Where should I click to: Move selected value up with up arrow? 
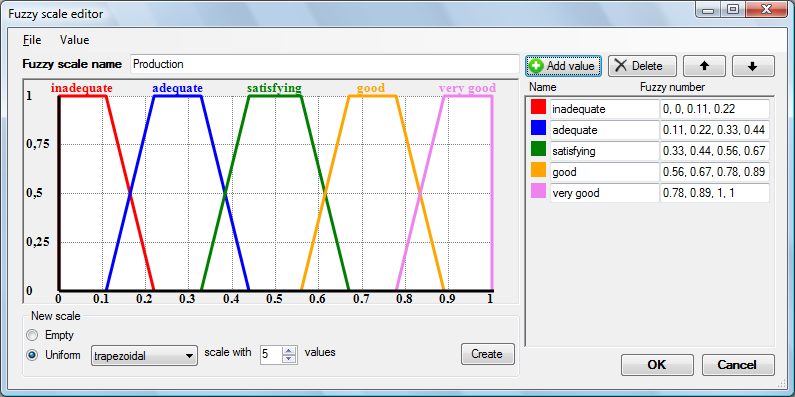(704, 66)
